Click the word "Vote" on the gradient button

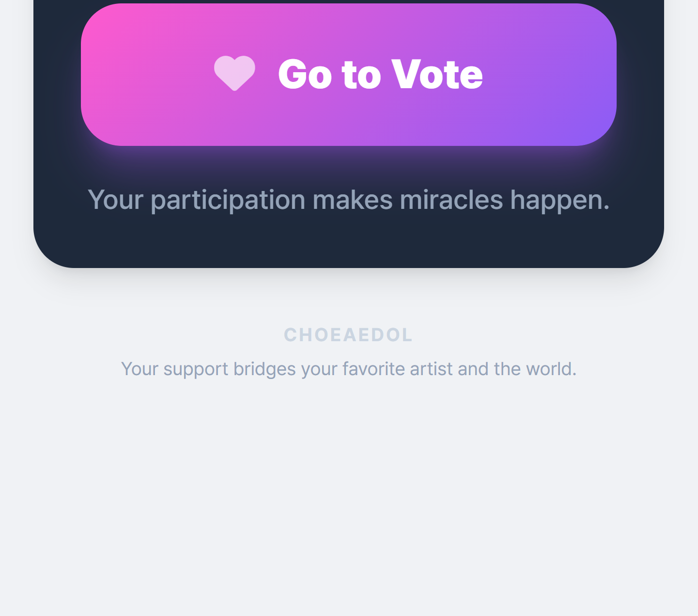pos(437,75)
